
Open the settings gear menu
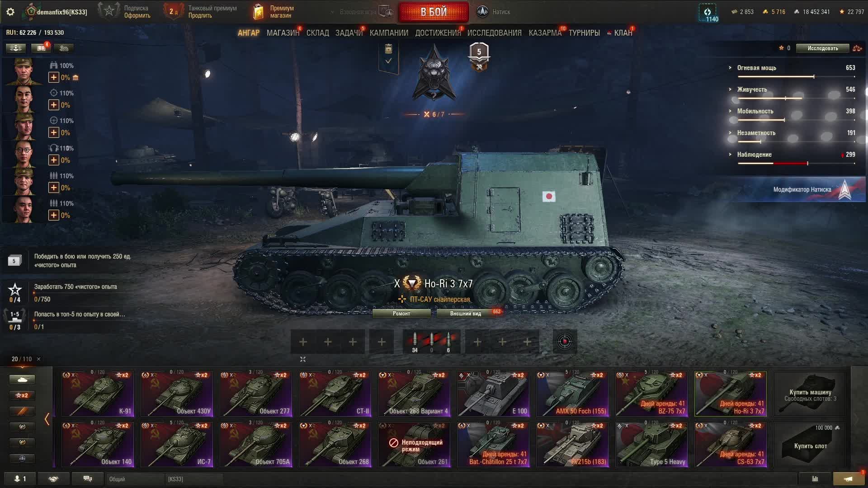(10, 12)
